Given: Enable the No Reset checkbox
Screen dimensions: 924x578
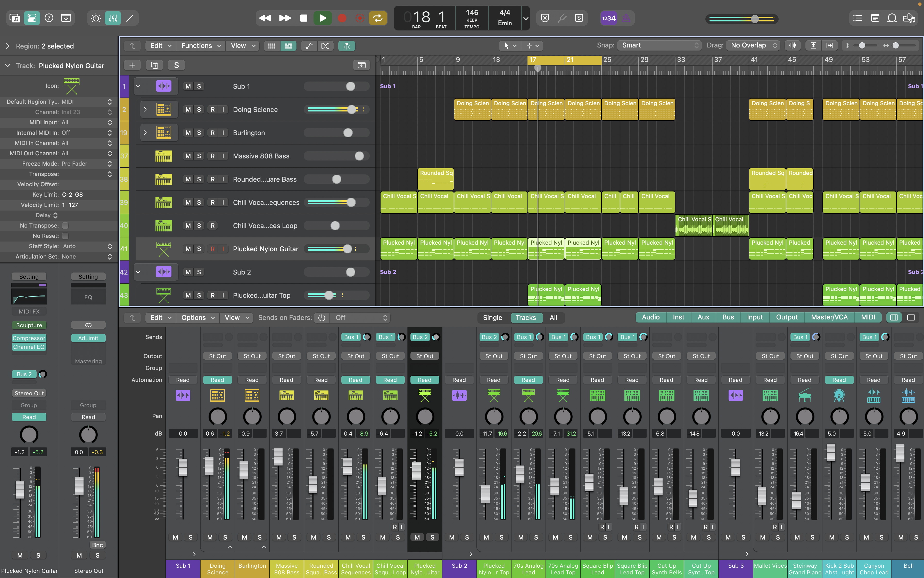Looking at the screenshot, I should 65,236.
